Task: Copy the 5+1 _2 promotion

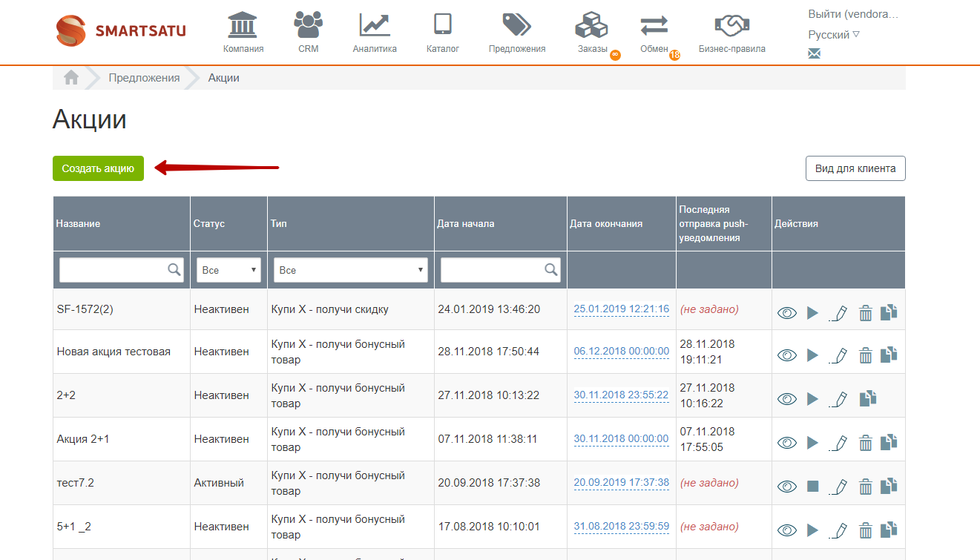Action: click(889, 530)
